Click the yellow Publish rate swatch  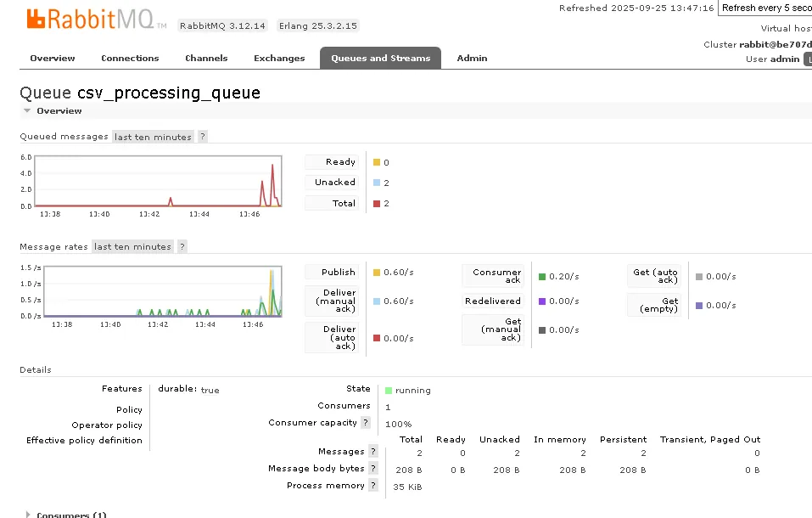point(377,273)
